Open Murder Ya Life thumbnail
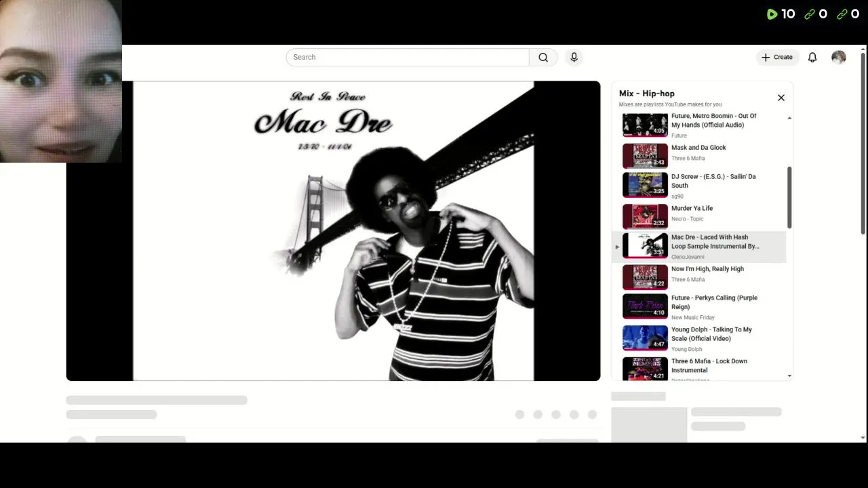The image size is (868, 488). (x=645, y=217)
